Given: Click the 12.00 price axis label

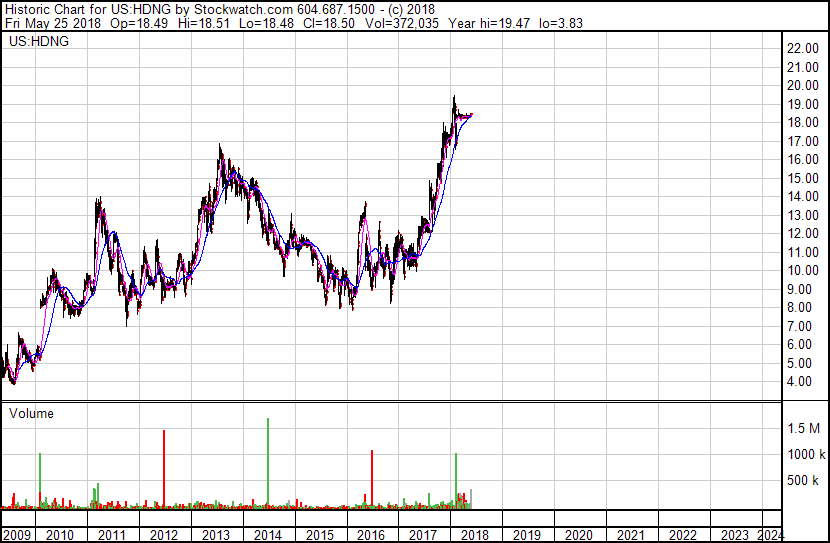Looking at the screenshot, I should click(x=803, y=233).
